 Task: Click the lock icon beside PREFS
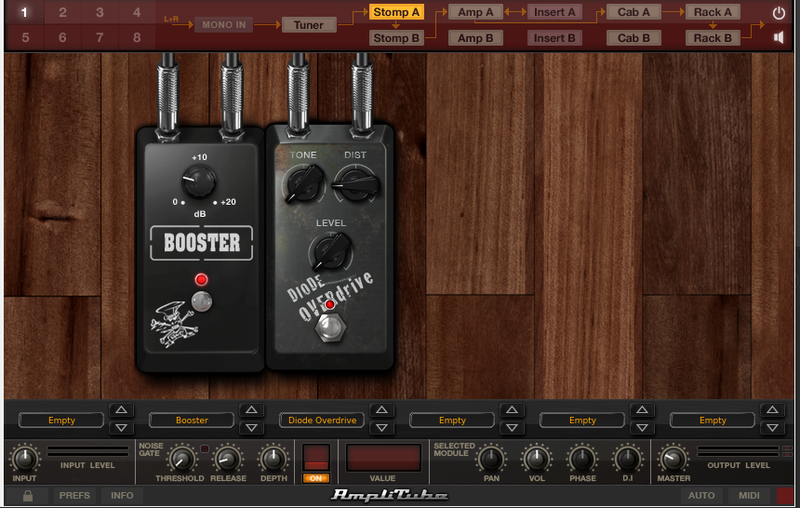pos(28,495)
